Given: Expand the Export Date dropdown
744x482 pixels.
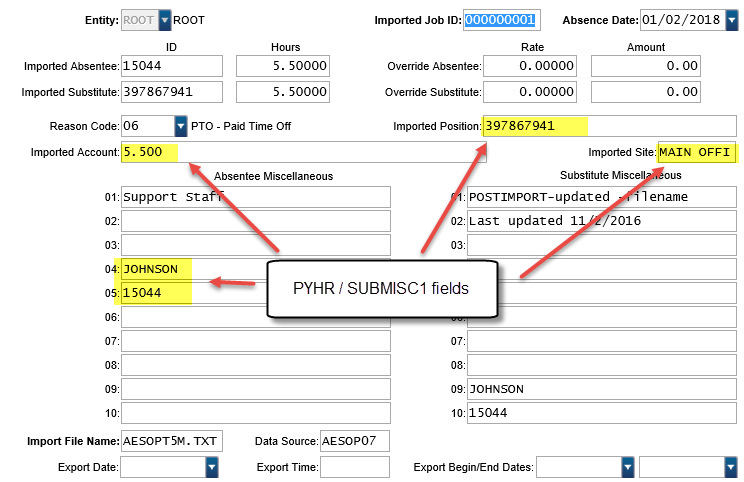Looking at the screenshot, I should point(211,467).
